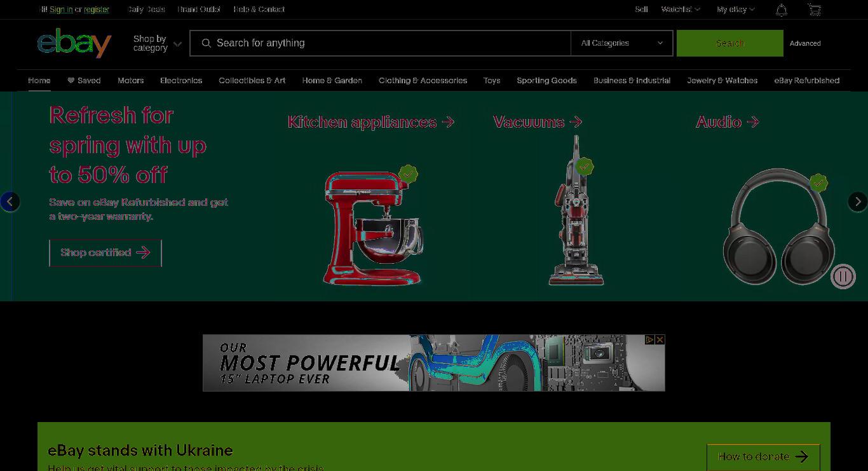Viewport: 868px width, 471px height.
Task: Open Daily Deals
Action: [x=146, y=10]
